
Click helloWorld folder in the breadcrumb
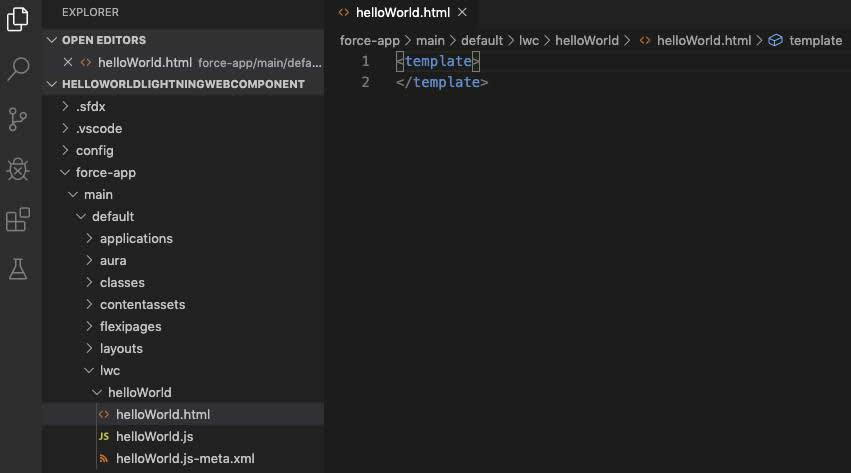coord(587,41)
